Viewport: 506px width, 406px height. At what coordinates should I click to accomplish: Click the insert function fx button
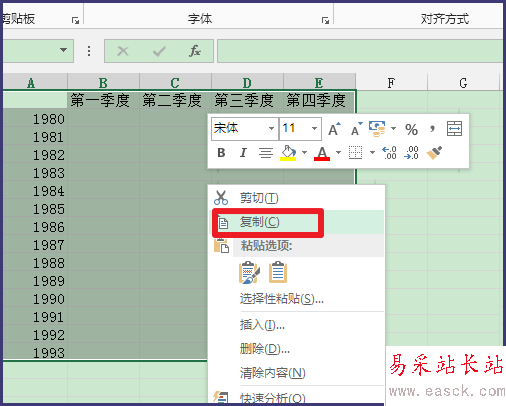click(195, 51)
